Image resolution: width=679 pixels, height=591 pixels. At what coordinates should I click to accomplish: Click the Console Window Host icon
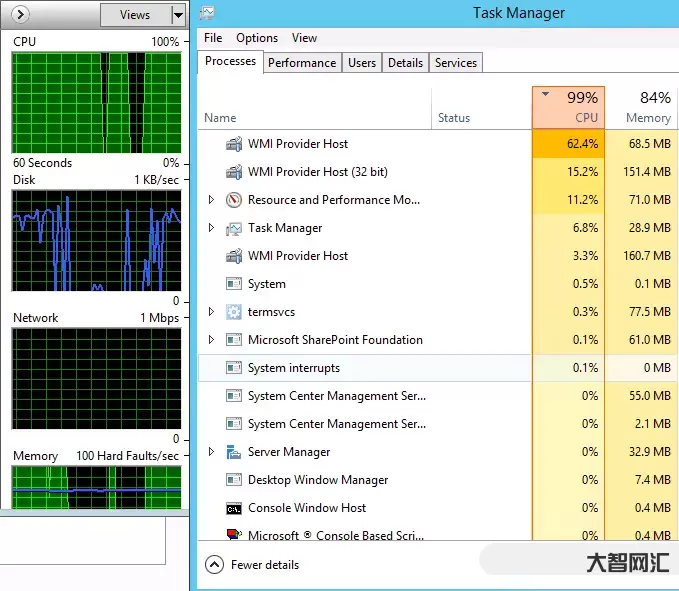point(233,508)
